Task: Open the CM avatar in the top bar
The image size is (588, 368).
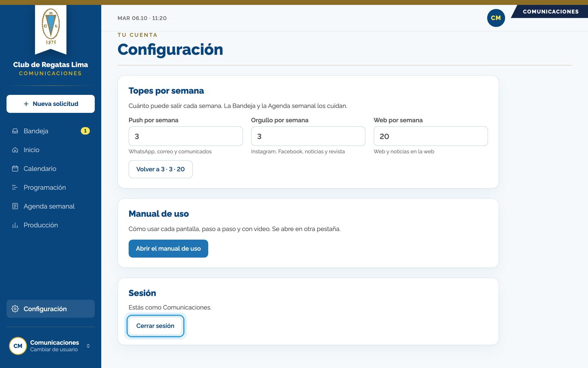Action: [496, 18]
